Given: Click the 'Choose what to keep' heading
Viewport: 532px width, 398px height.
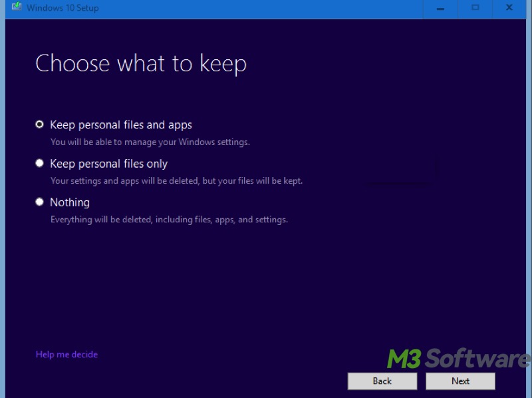Looking at the screenshot, I should [x=141, y=64].
